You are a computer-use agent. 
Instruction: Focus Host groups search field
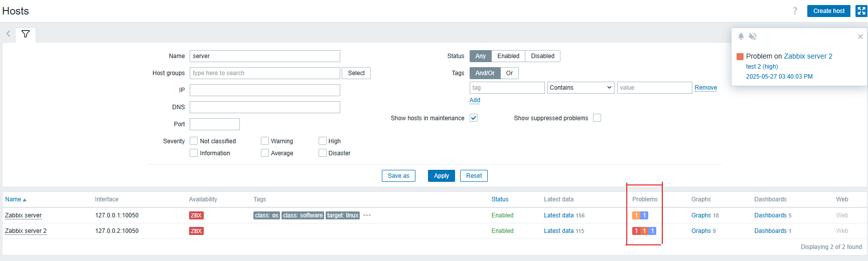[x=265, y=73]
